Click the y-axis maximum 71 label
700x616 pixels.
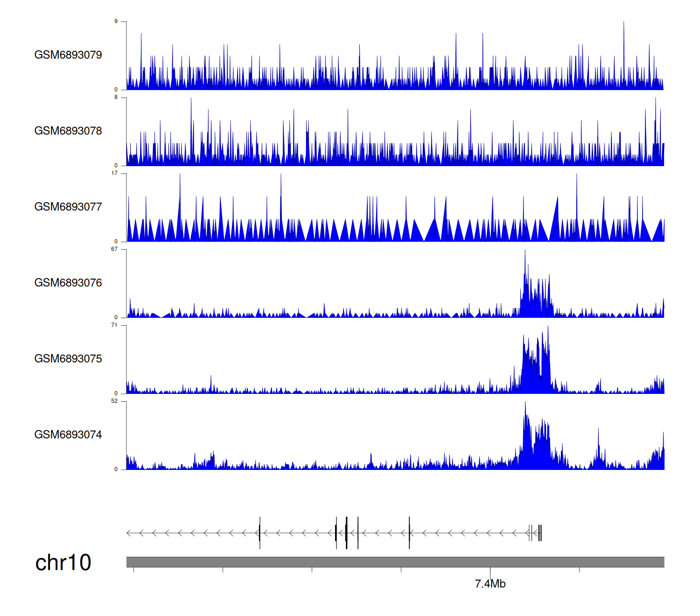click(114, 325)
